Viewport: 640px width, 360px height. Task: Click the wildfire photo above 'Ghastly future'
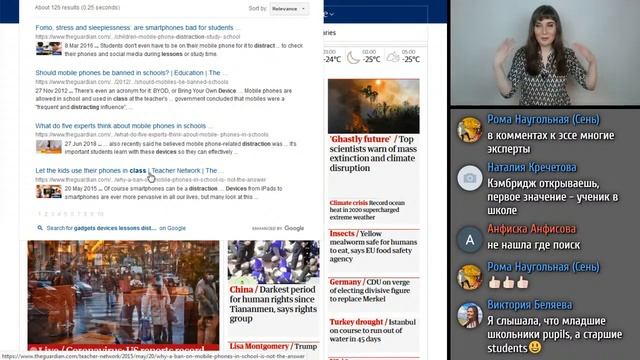click(373, 106)
